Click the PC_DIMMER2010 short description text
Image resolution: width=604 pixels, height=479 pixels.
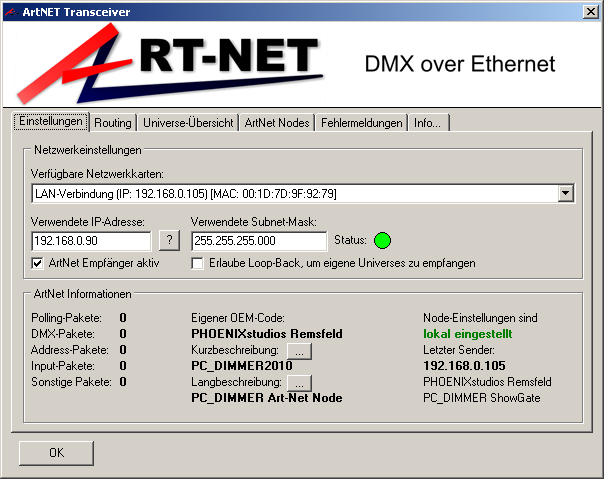[242, 366]
